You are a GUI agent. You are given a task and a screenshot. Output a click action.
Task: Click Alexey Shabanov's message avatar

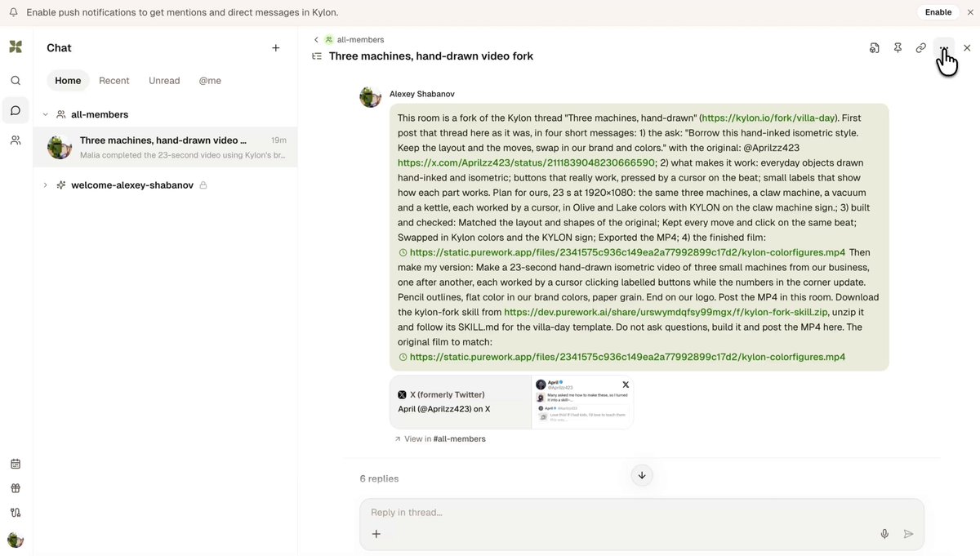pyautogui.click(x=370, y=96)
